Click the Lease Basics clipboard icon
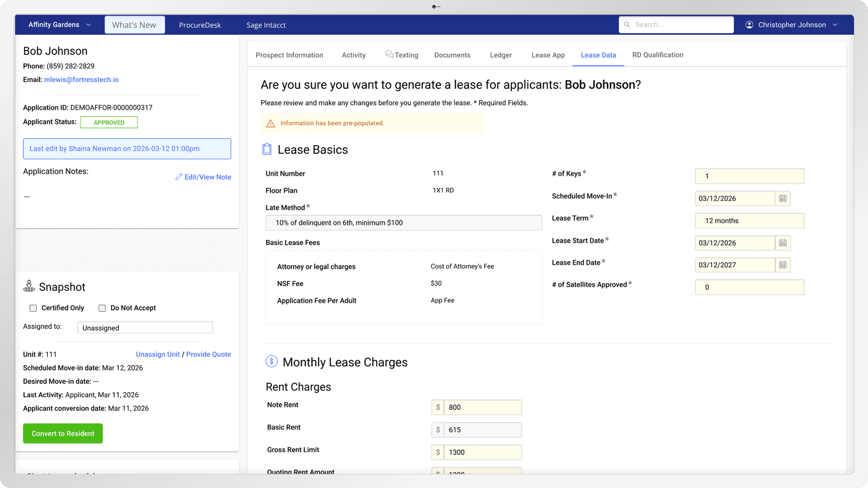This screenshot has height=488, width=868. tap(267, 149)
